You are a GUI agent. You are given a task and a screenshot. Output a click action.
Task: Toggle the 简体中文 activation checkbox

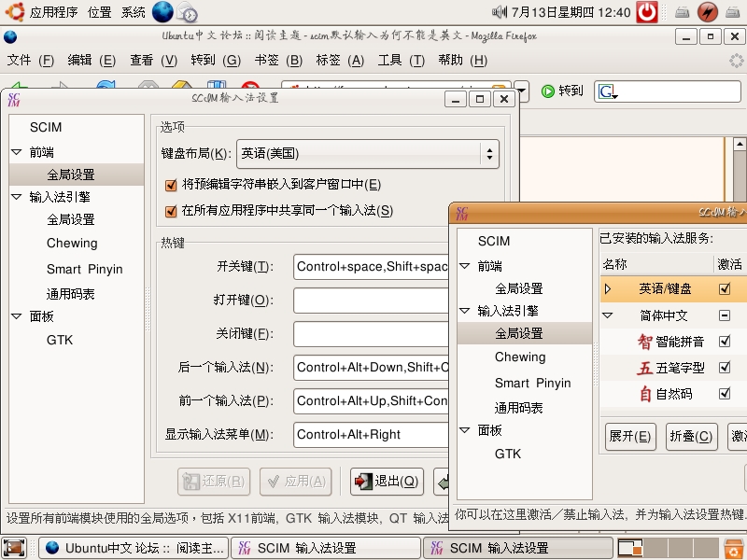(725, 315)
